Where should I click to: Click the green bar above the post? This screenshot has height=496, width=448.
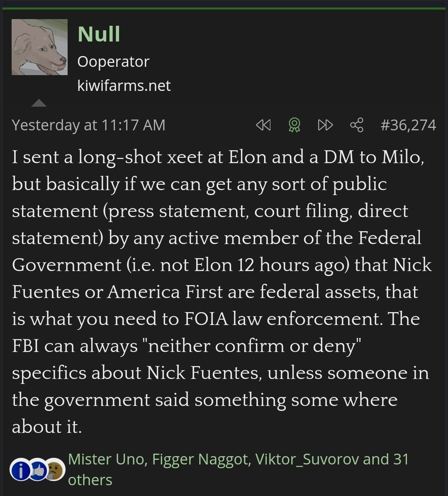pos(224,8)
